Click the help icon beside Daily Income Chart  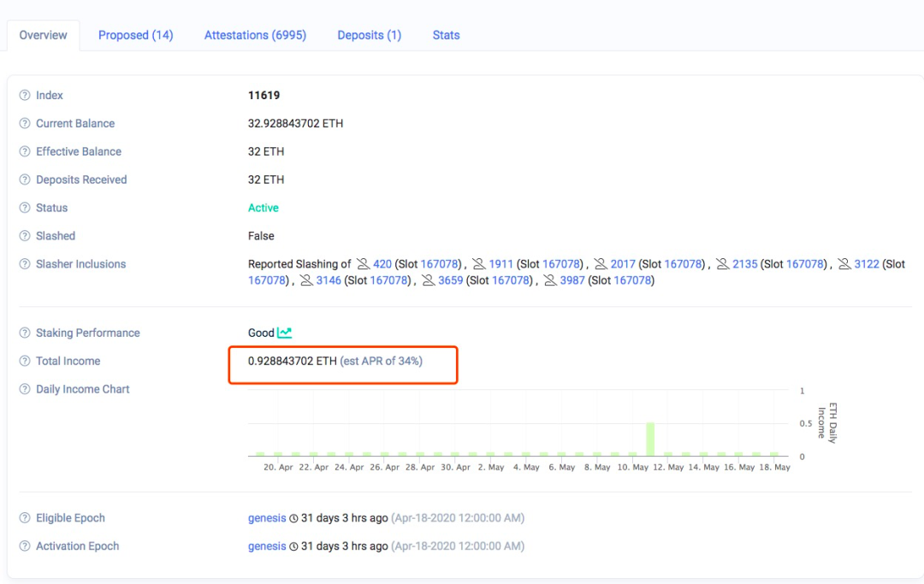[x=24, y=389]
